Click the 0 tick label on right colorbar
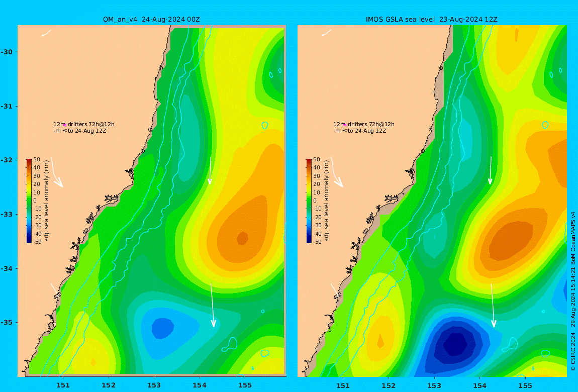Screen dimensions: 578x392 pos(315,201)
